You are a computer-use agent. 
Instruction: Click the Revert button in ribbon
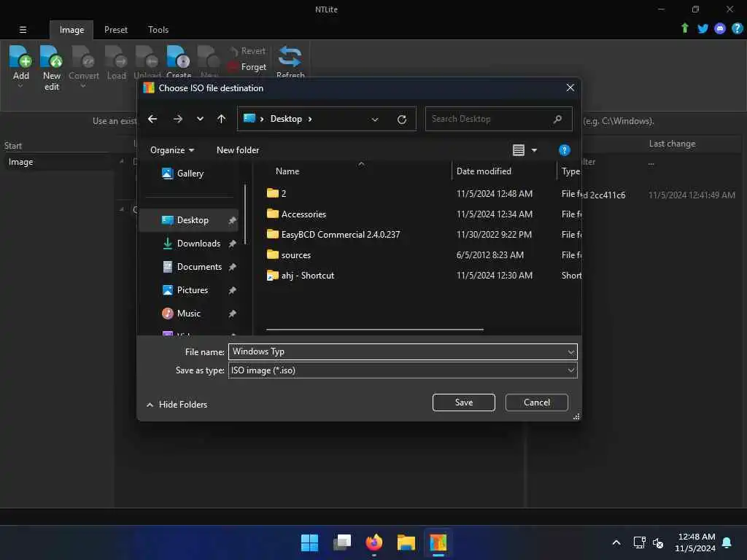[x=247, y=51]
